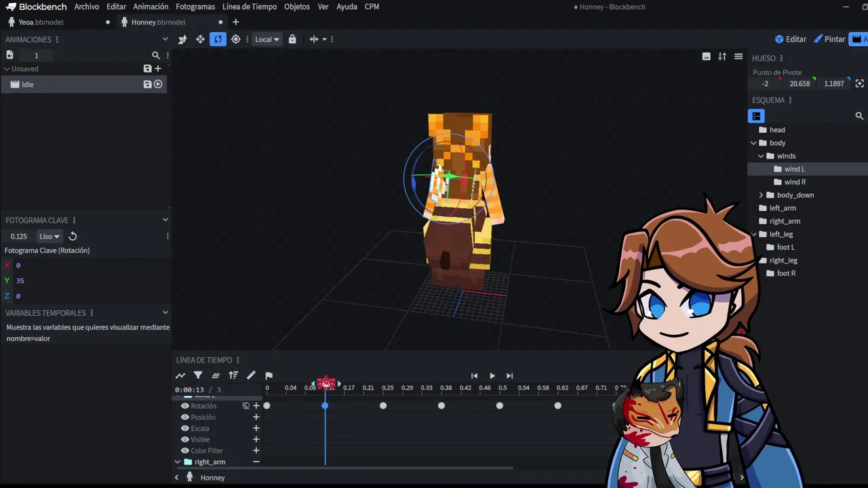Open the Fotogramas menu
The image size is (868, 488).
[195, 7]
